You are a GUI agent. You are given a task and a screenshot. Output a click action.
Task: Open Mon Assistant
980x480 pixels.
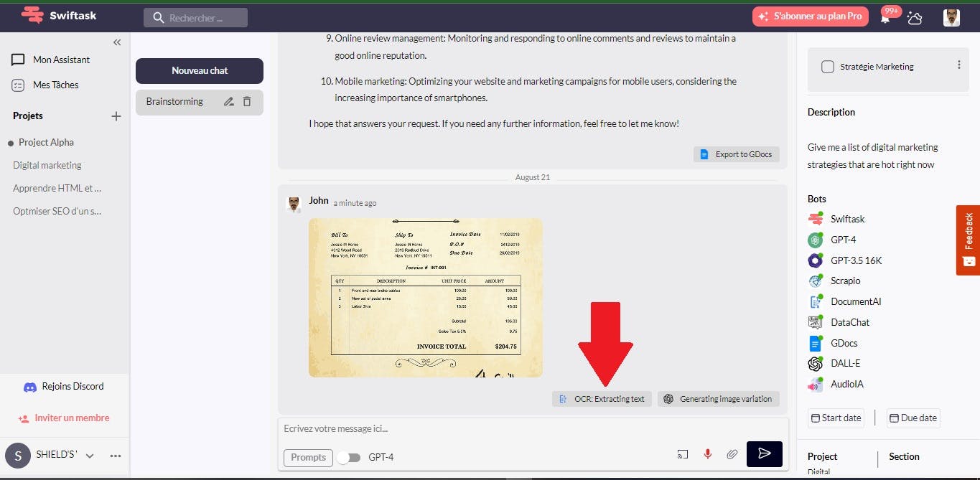click(x=50, y=60)
